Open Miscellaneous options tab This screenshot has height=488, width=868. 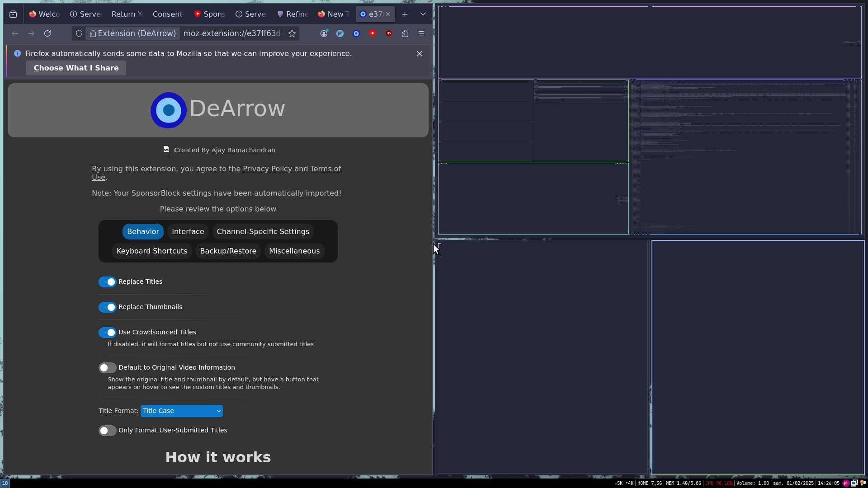[x=294, y=251]
